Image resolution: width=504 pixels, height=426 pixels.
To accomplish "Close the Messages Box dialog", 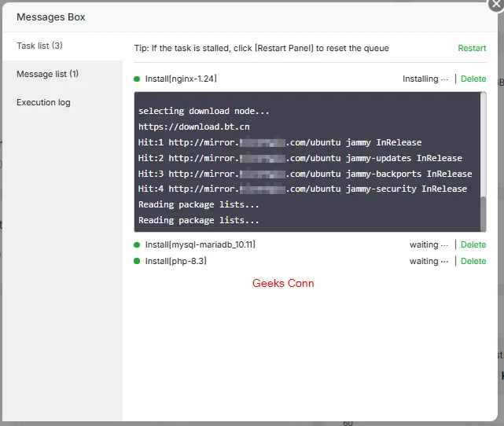I will click(x=496, y=4).
